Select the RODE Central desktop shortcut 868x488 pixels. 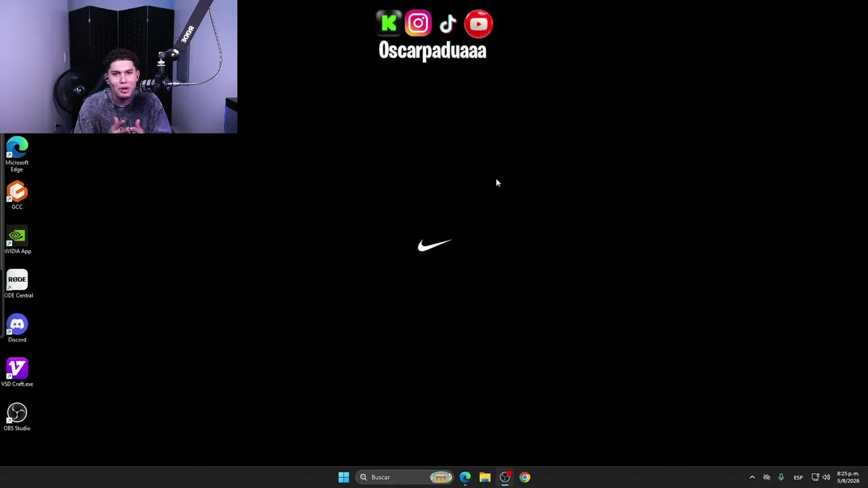click(x=17, y=285)
